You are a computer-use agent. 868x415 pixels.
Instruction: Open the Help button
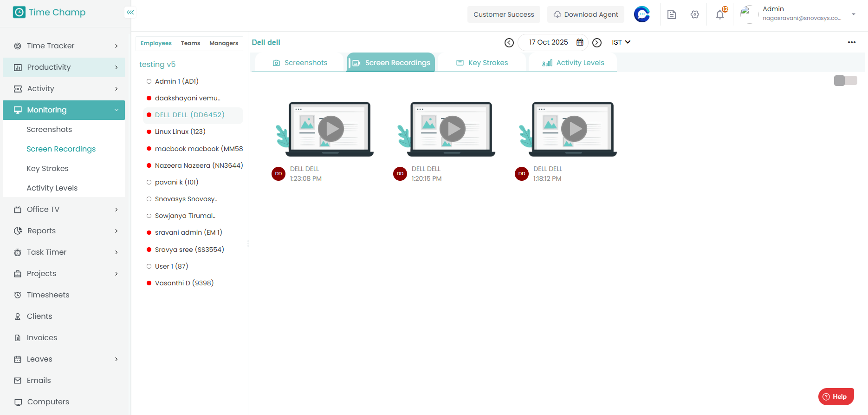coord(836,396)
